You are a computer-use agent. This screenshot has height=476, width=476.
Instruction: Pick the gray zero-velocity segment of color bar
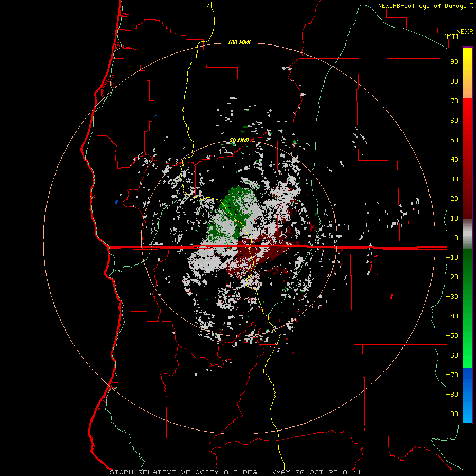[x=467, y=234]
